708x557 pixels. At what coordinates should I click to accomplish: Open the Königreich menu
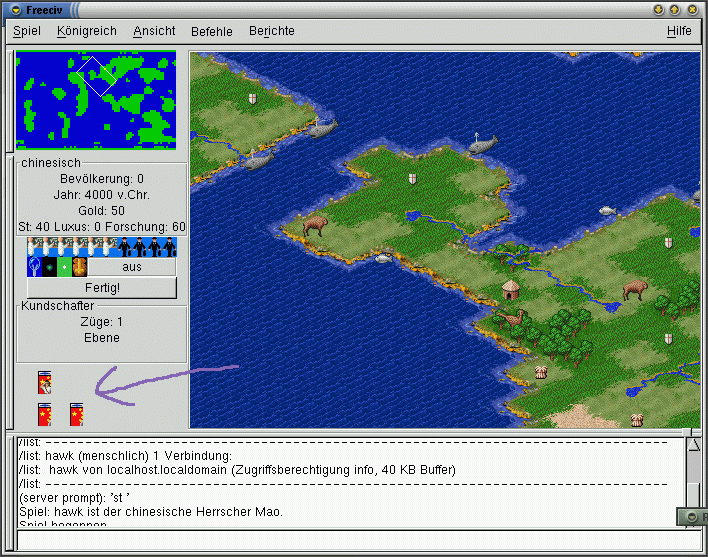pyautogui.click(x=87, y=31)
